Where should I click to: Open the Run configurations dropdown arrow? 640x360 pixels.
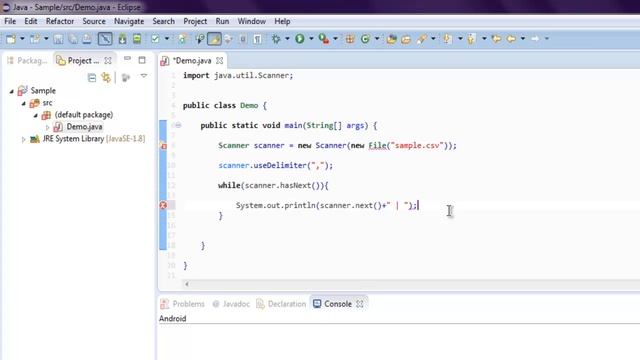[311, 39]
